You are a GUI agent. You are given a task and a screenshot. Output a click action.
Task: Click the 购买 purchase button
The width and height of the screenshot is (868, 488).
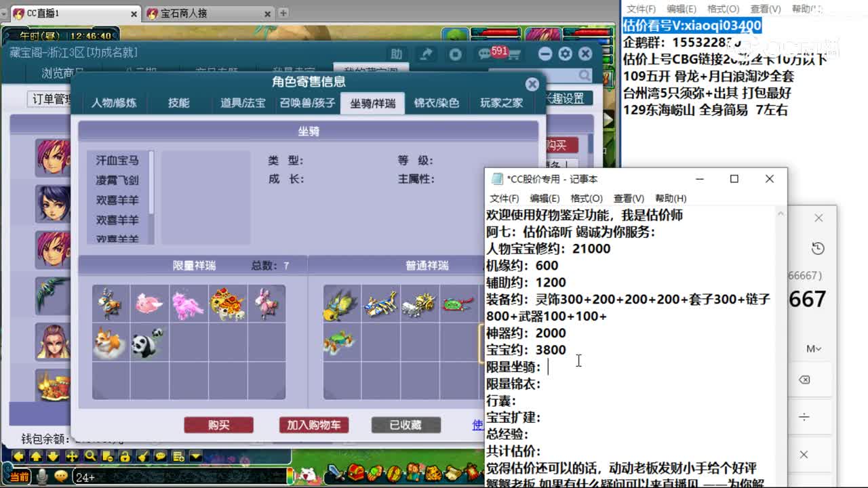pos(218,425)
